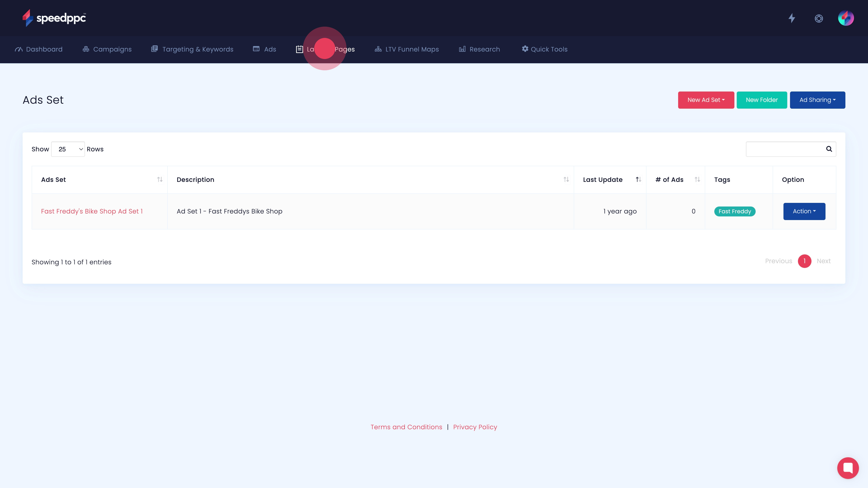Sort by Ads Set column arrows
Viewport: 868px width, 488px height.
click(x=160, y=180)
